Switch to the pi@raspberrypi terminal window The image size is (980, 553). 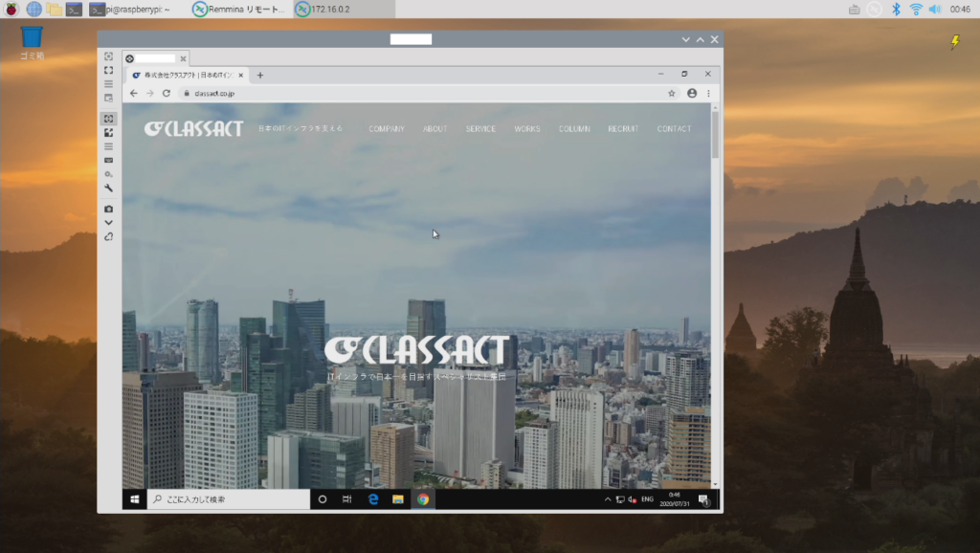click(130, 10)
